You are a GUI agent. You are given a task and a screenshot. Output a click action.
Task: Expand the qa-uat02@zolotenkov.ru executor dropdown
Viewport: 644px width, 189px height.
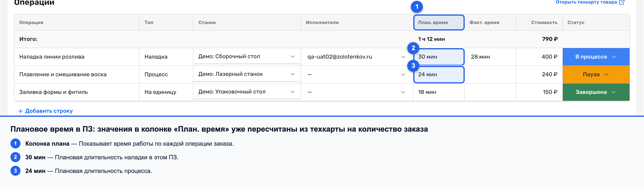click(357, 57)
